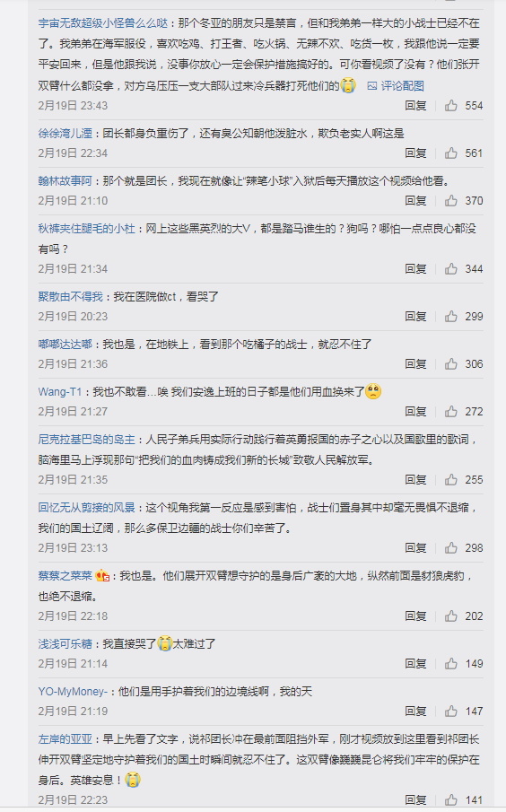Reply to 回忆无从剪接的风景's comment
This screenshot has height=812, width=506.
tap(416, 548)
